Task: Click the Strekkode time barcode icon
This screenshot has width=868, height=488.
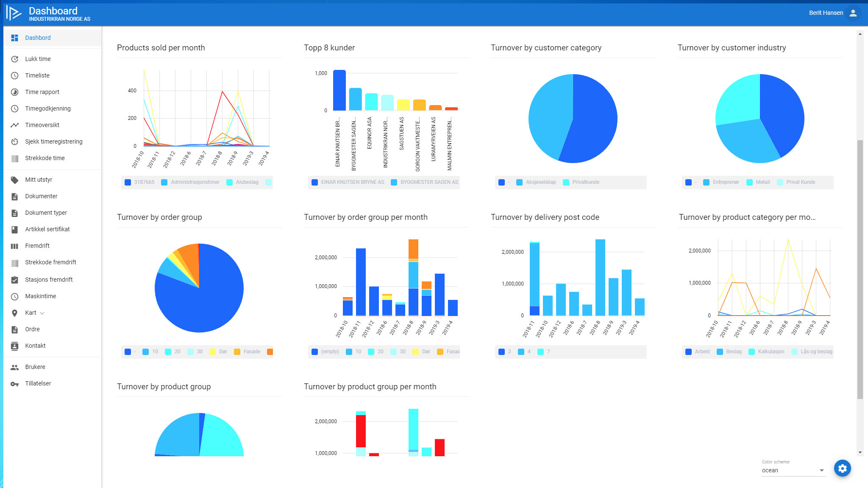Action: 14,158
